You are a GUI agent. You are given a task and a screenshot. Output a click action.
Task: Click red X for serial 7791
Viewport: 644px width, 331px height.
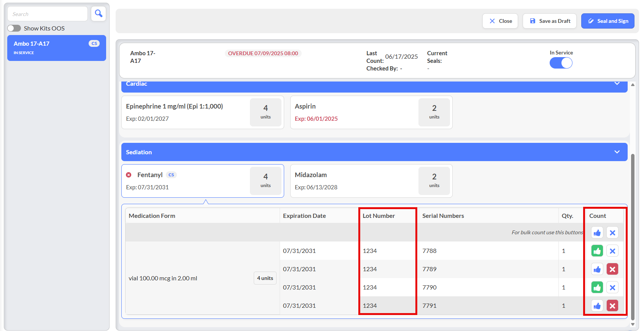click(x=612, y=306)
